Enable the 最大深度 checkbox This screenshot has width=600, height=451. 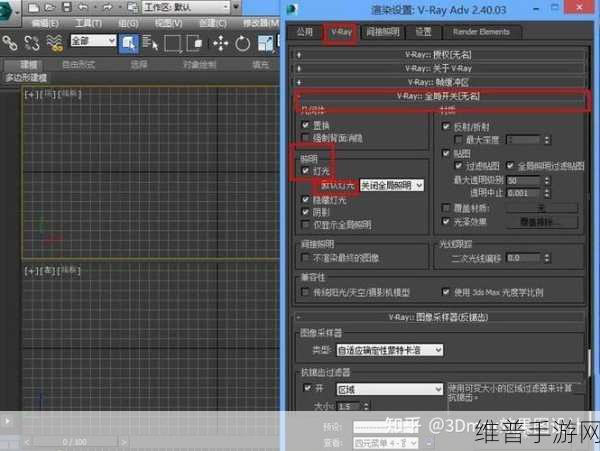[458, 140]
